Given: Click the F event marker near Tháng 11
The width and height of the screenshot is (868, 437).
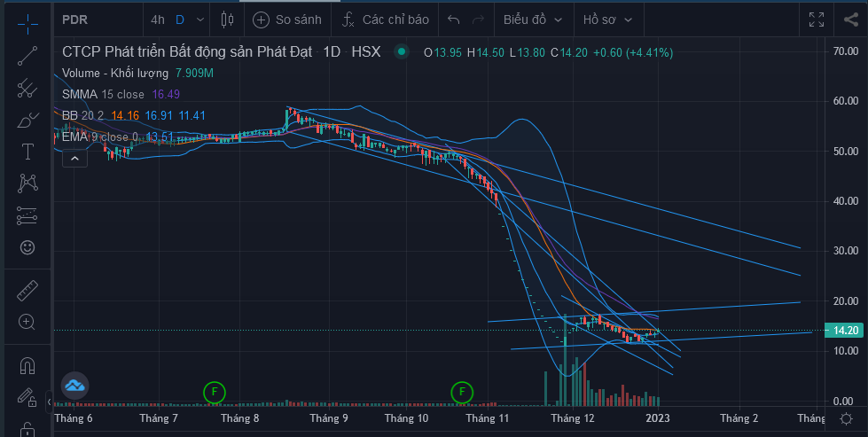Looking at the screenshot, I should coord(462,393).
